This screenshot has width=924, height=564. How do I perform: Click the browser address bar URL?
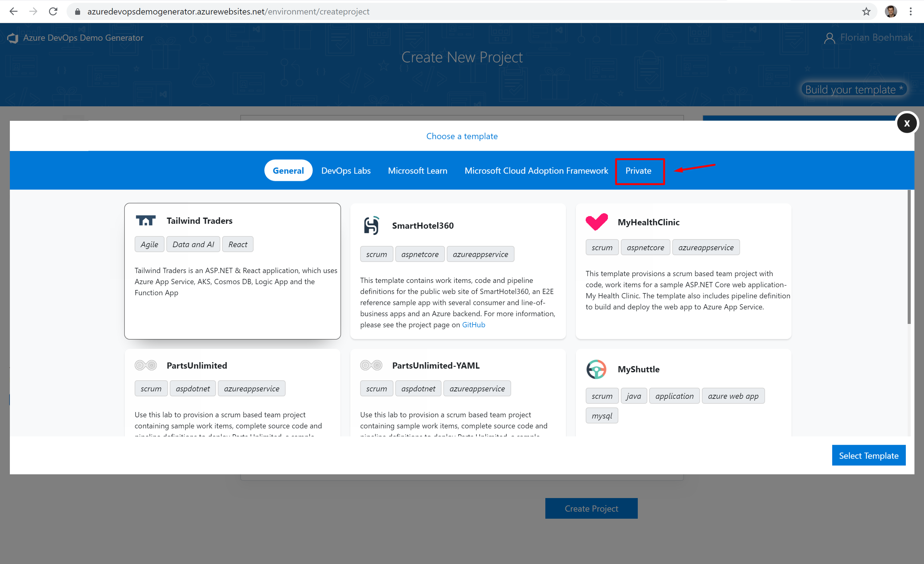pyautogui.click(x=228, y=12)
